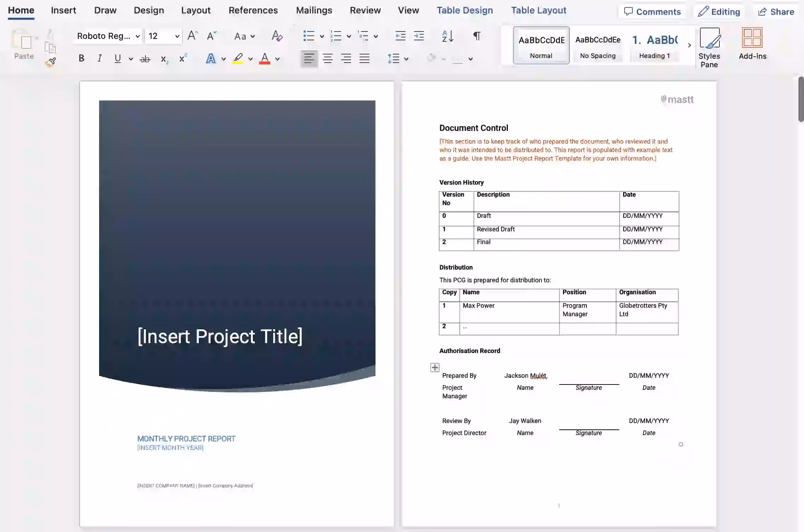Image resolution: width=804 pixels, height=532 pixels.
Task: Open the References tab
Action: pyautogui.click(x=253, y=10)
